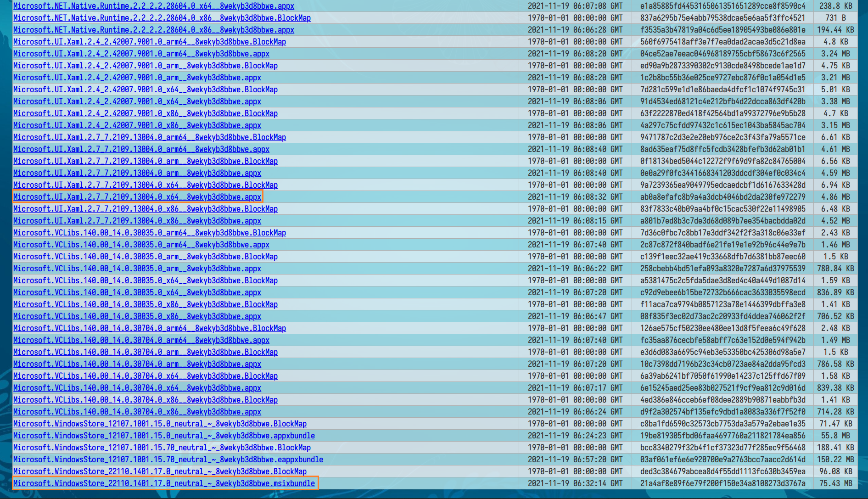Viewport: 868px width, 499px height.
Task: Click Microsoft.VCLibs 14.0.30035.0 arm64 appx link
Action: (x=141, y=245)
